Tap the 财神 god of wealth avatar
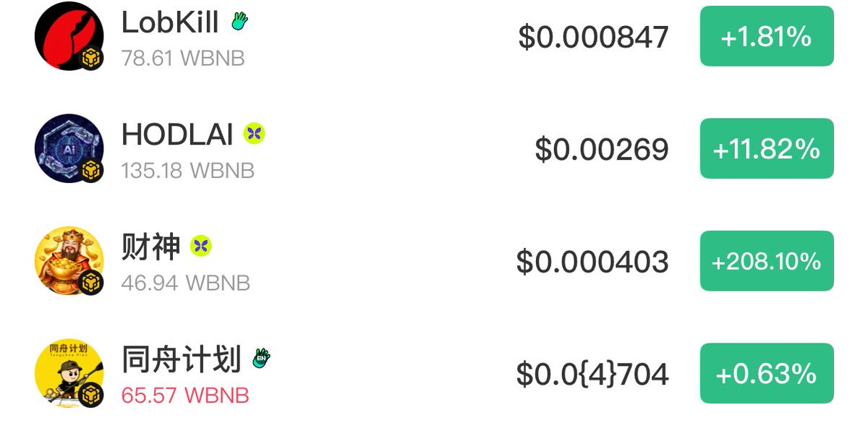The image size is (868, 423). click(x=69, y=260)
